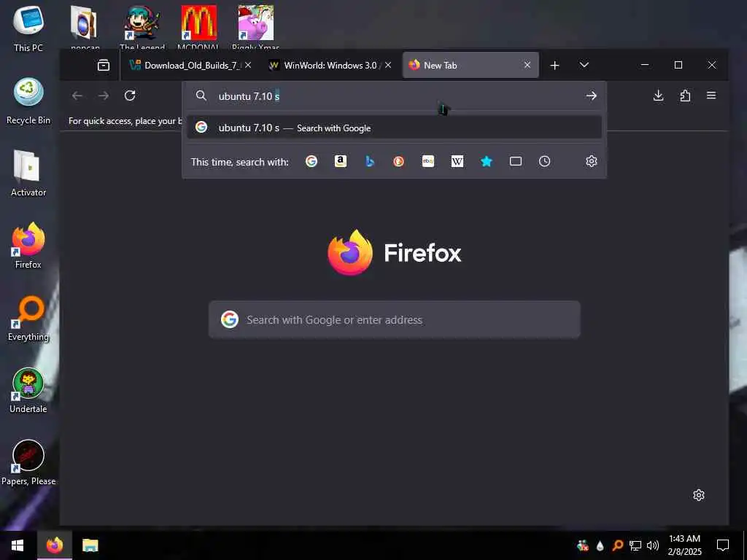Search this time with Bing icon
747x560 pixels.
click(x=370, y=161)
